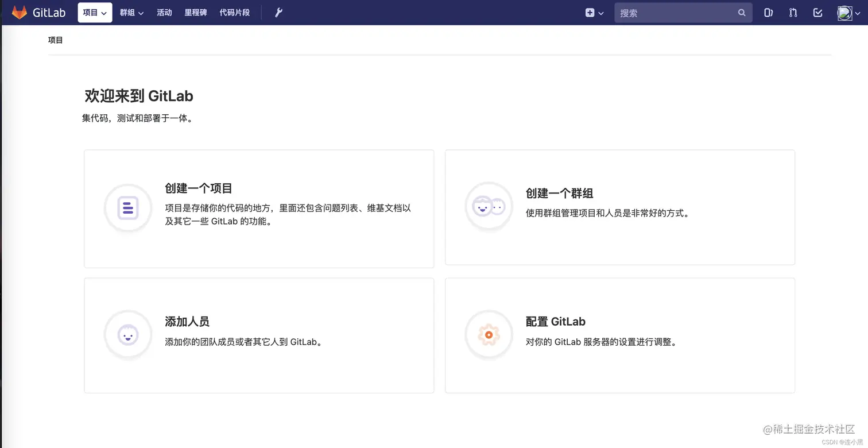The height and width of the screenshot is (448, 868).
Task: Click the 创建一个群组 card title
Action: 560,194
